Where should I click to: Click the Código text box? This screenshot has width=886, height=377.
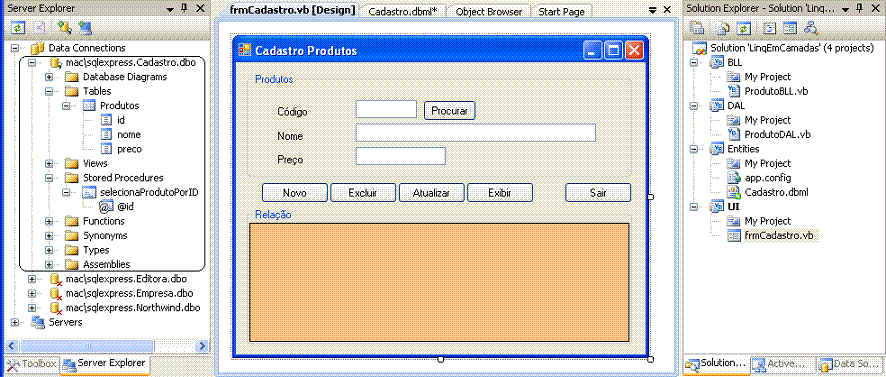pyautogui.click(x=386, y=109)
